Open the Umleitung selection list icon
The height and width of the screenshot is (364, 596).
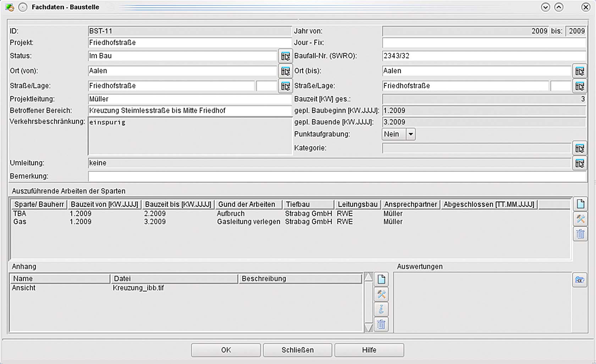579,163
